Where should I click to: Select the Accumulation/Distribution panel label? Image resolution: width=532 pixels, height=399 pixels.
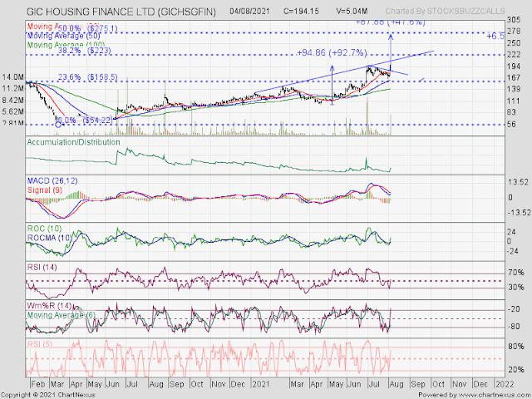[x=73, y=142]
